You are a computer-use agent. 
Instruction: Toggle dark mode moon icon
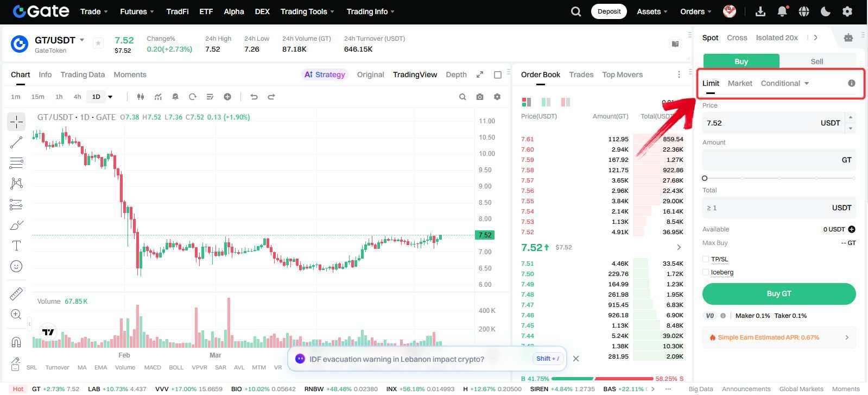[x=826, y=11]
